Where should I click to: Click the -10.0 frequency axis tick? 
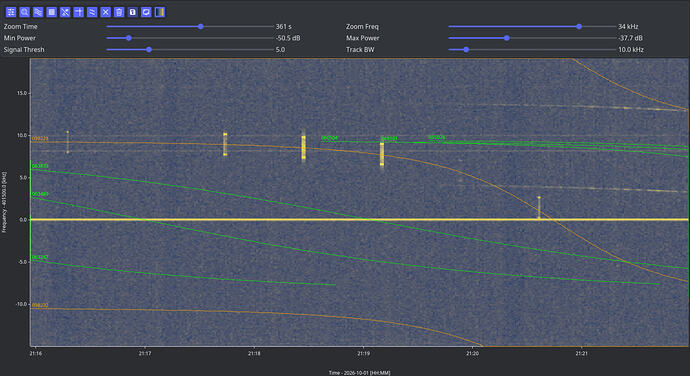pos(21,304)
